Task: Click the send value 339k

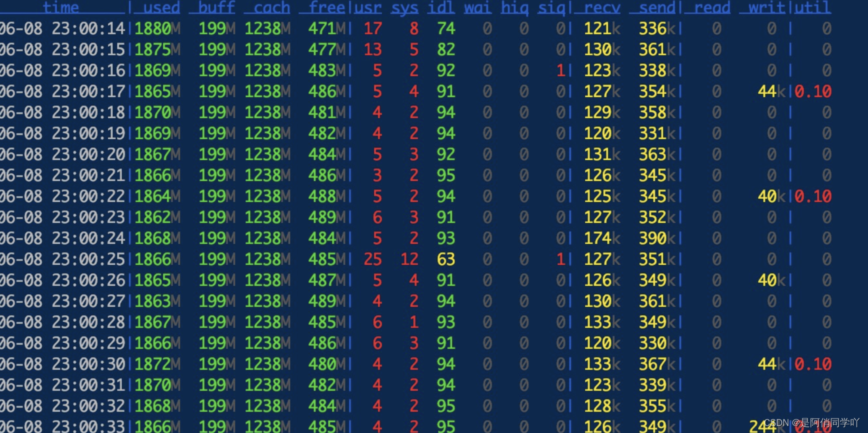Action: click(x=657, y=385)
